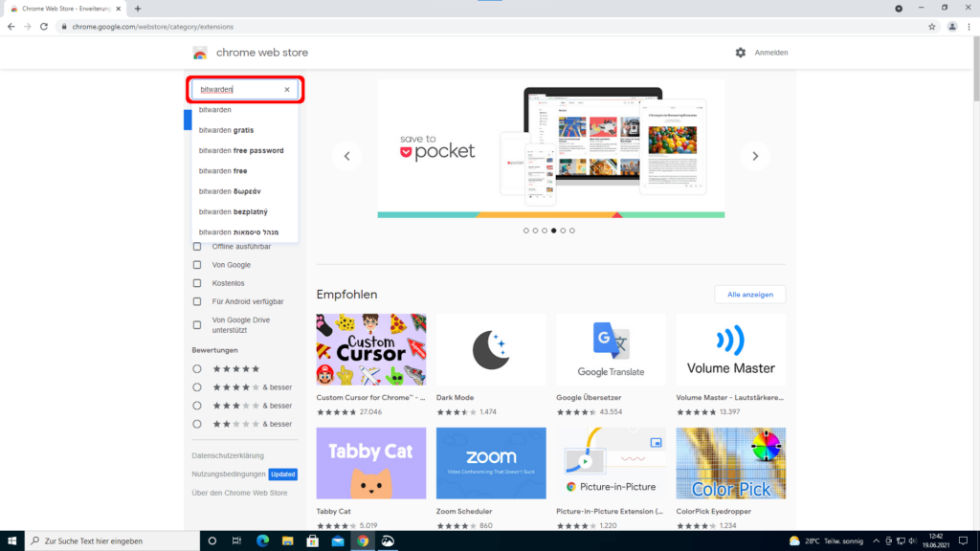Click the site lock icon in the address bar
Screen dimensions: 980x551
[64, 27]
